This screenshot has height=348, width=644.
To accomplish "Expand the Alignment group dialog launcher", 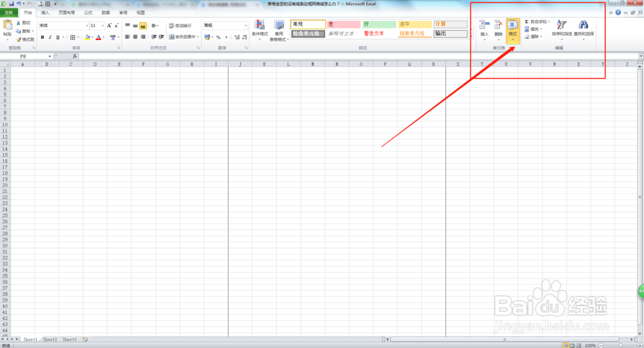I will coord(198,48).
